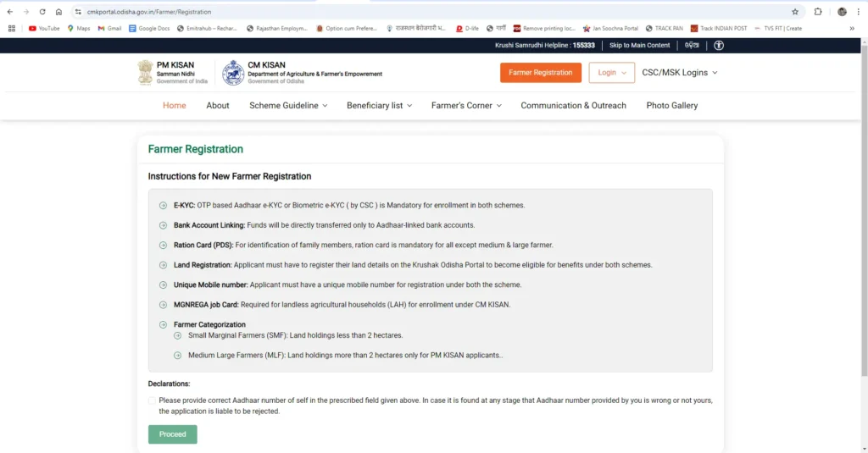Click the Farmer Categorization bullet icon
The height and width of the screenshot is (453, 868).
pyautogui.click(x=163, y=324)
